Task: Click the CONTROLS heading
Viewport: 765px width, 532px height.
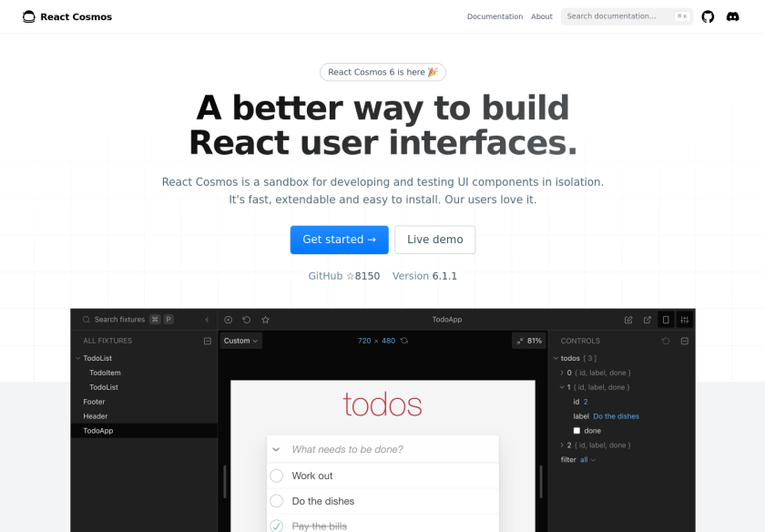Action: (580, 341)
